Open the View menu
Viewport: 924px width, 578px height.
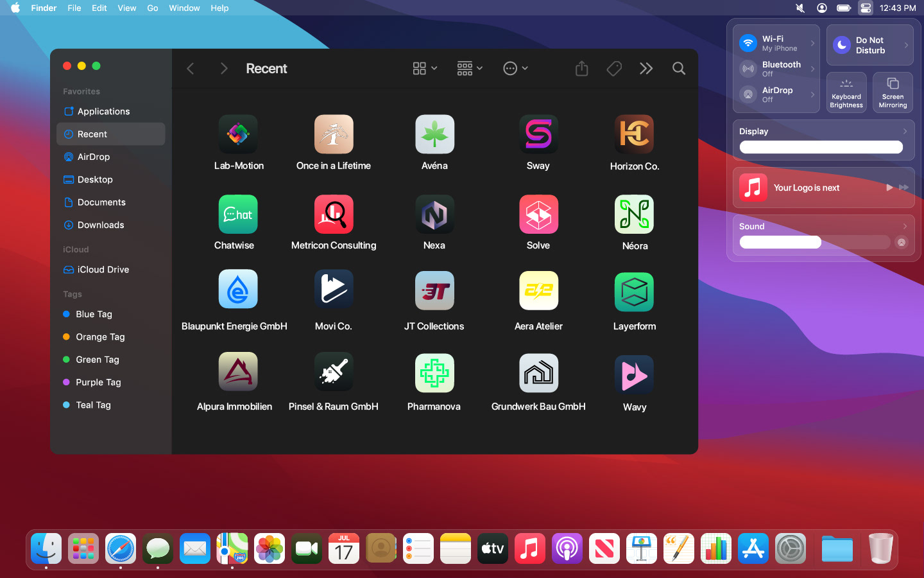[127, 8]
